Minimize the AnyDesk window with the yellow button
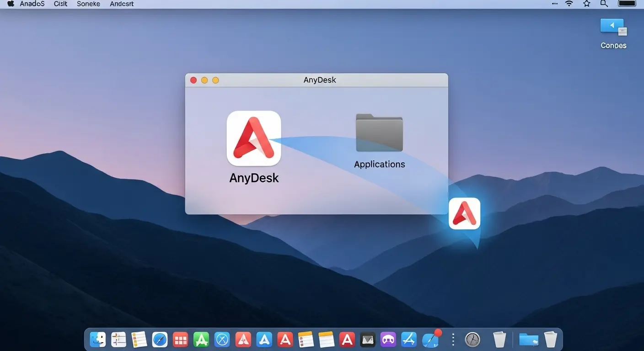644x351 pixels. pyautogui.click(x=204, y=80)
